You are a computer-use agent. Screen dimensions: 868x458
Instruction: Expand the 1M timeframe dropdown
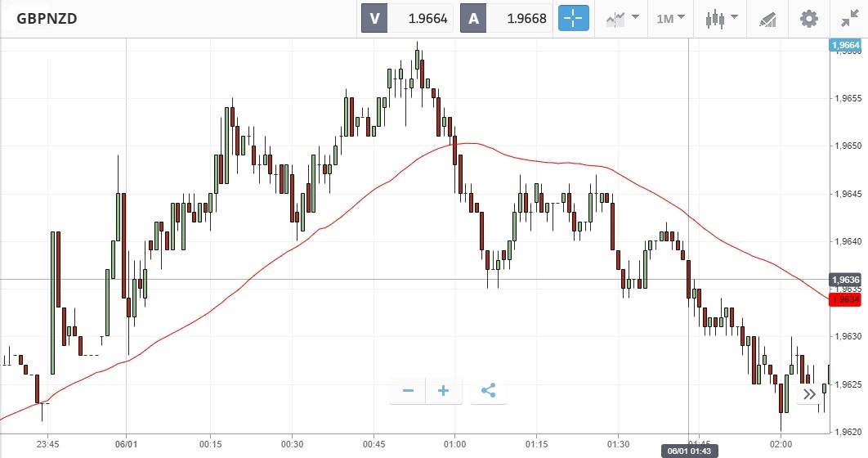click(670, 18)
